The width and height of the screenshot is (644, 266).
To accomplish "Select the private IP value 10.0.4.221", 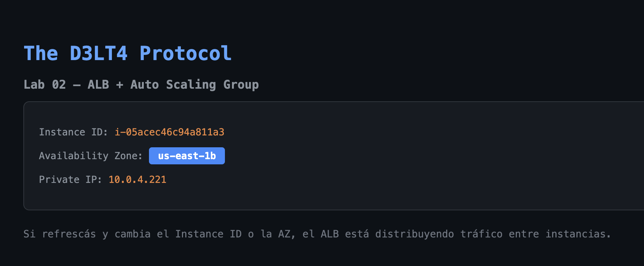I will pyautogui.click(x=137, y=180).
